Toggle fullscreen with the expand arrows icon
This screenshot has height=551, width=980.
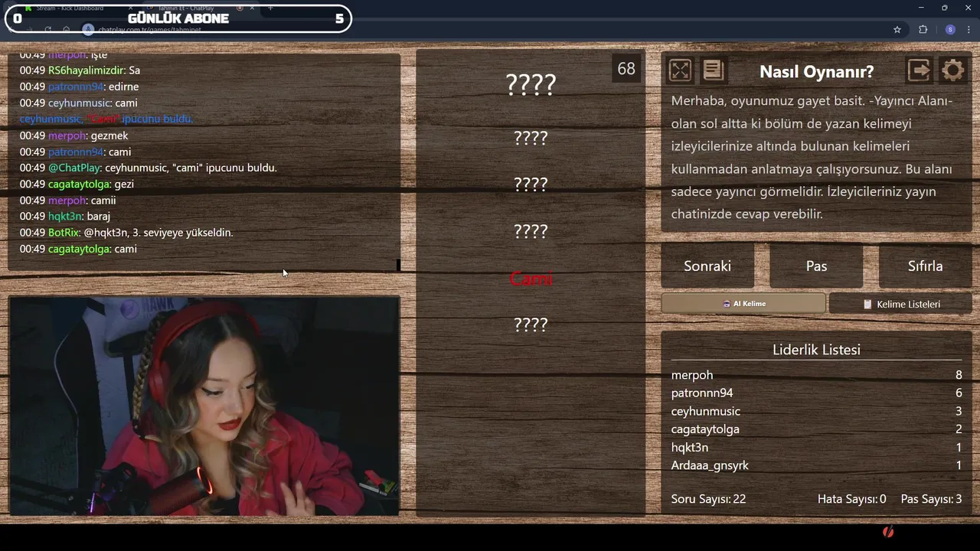680,70
